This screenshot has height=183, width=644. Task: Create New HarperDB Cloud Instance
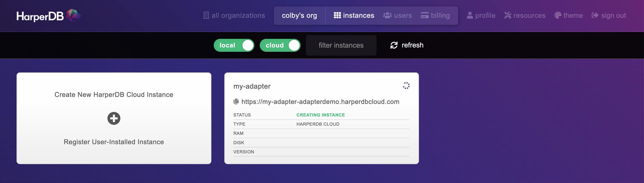tap(114, 95)
